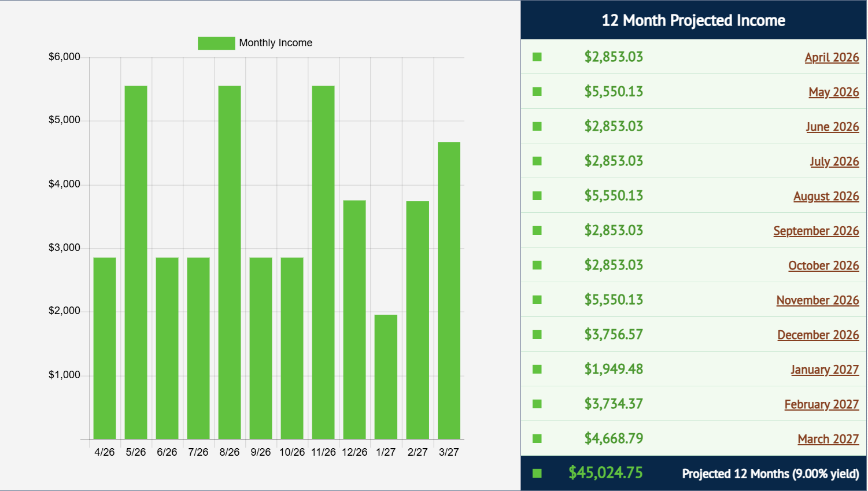Click the 3/27 bar in the chart
868x491 pixels.
click(449, 291)
